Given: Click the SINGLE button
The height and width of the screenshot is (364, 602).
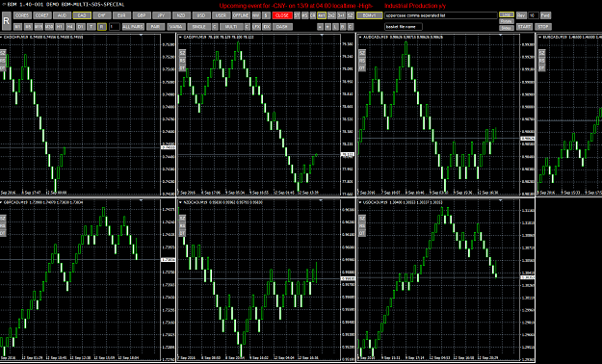Looking at the screenshot, I should pos(198,27).
